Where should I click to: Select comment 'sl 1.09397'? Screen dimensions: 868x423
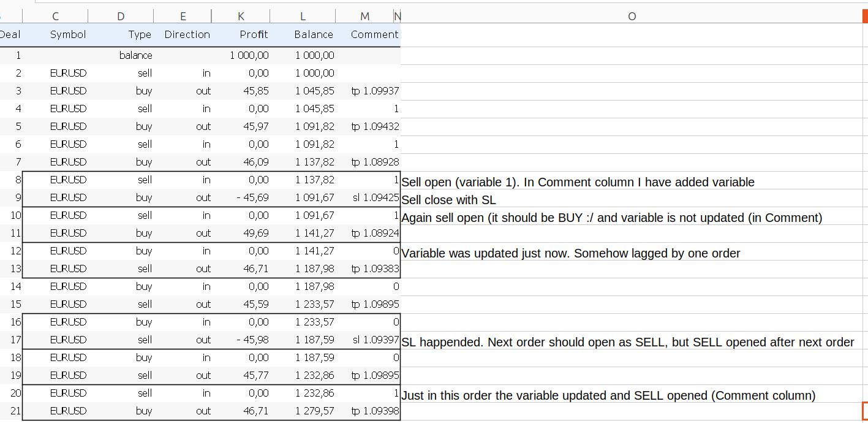pyautogui.click(x=376, y=340)
